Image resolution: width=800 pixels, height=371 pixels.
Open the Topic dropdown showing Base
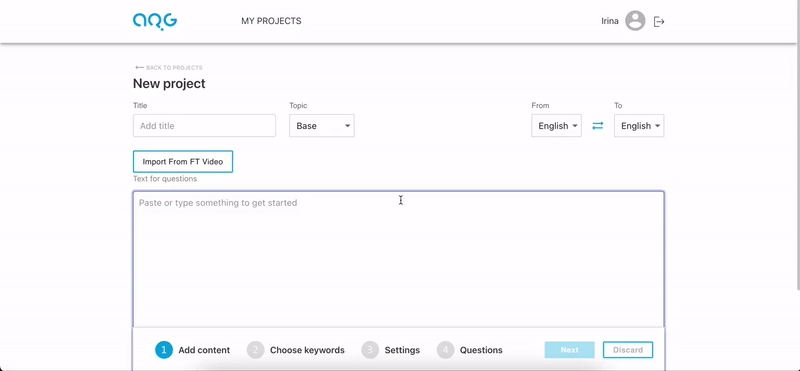(x=322, y=126)
